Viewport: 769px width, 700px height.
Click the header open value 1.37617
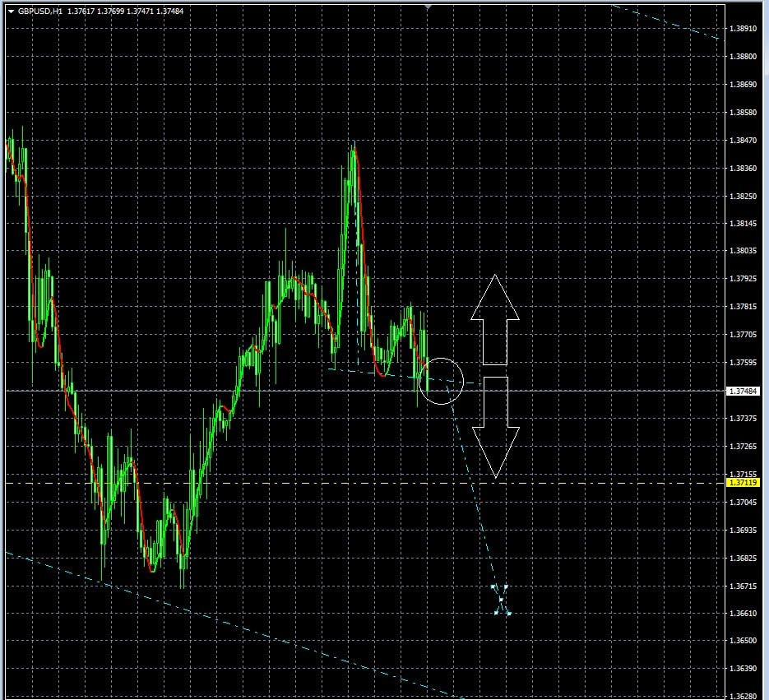[x=81, y=12]
